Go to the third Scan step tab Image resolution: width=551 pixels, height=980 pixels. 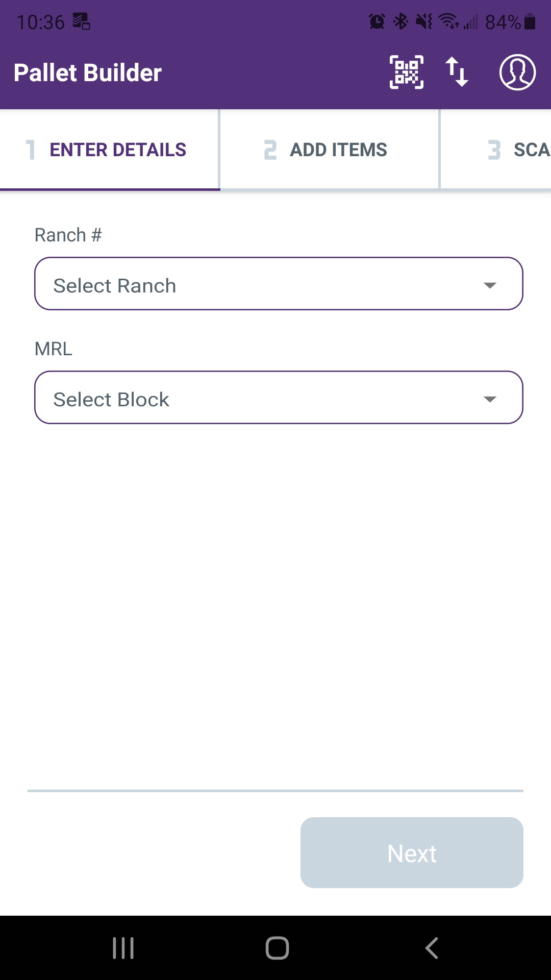click(496, 150)
